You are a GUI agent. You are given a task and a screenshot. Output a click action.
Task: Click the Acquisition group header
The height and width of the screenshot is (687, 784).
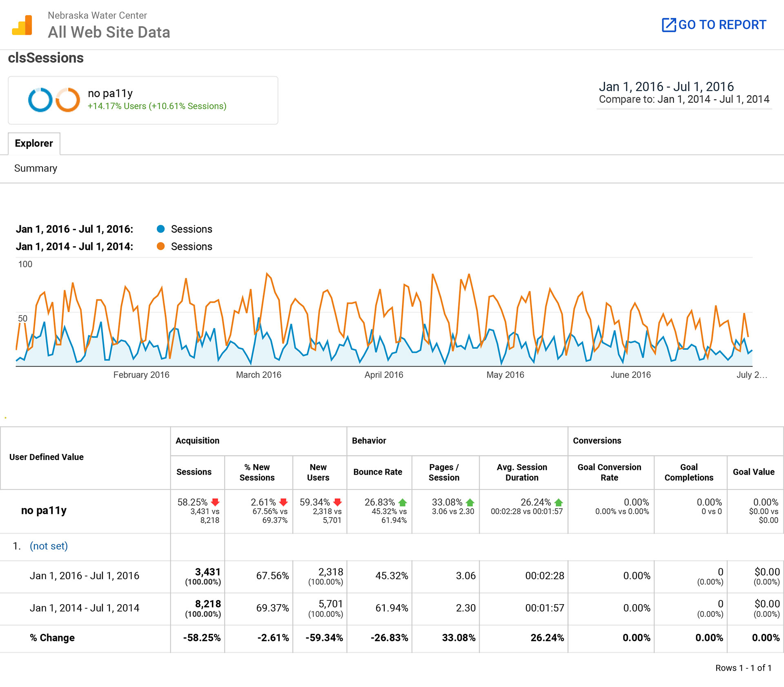pyautogui.click(x=198, y=441)
